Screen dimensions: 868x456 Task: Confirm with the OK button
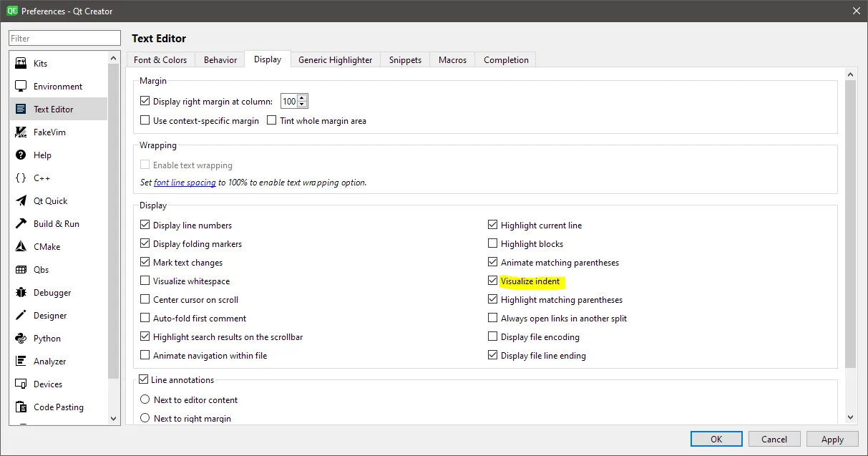(x=716, y=439)
